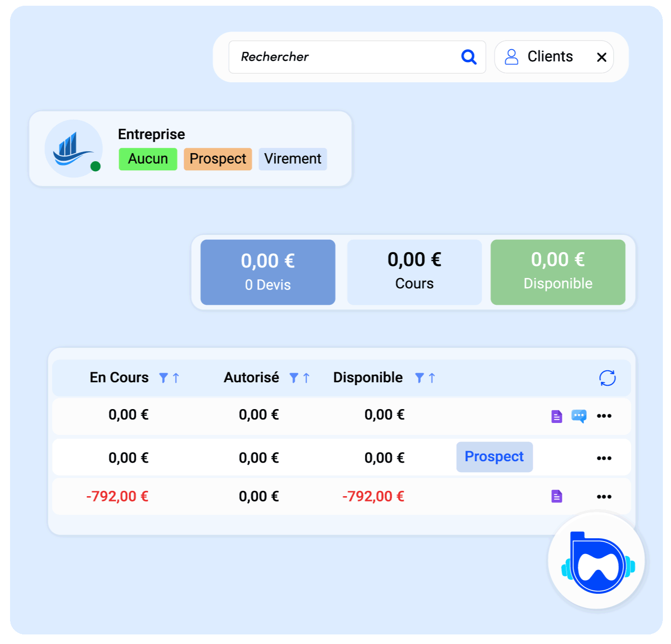Select the Cours summary card

tap(414, 272)
